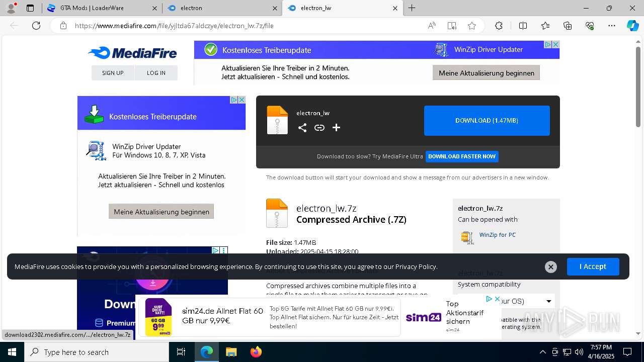The width and height of the screenshot is (644, 362).
Task: Open Favorites list
Action: 545,26
